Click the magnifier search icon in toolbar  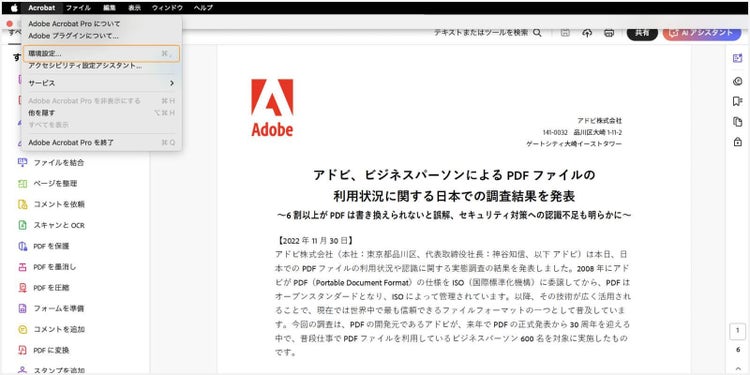(537, 33)
